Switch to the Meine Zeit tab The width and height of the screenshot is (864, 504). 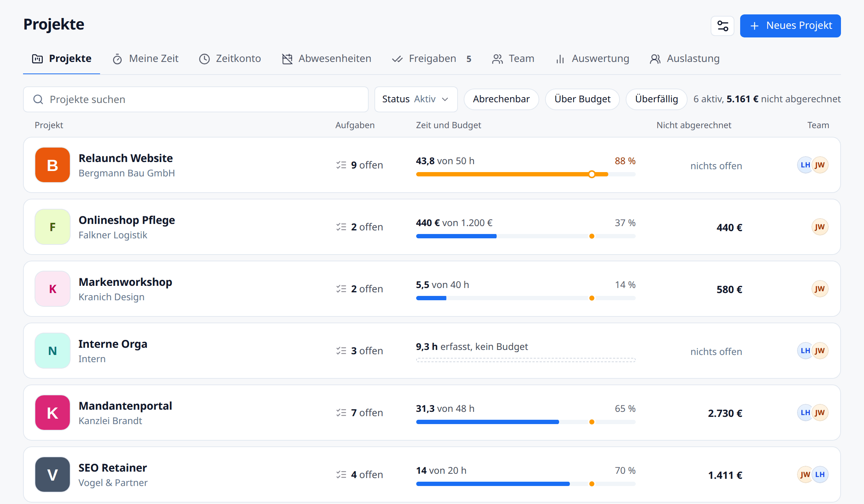pyautogui.click(x=145, y=59)
